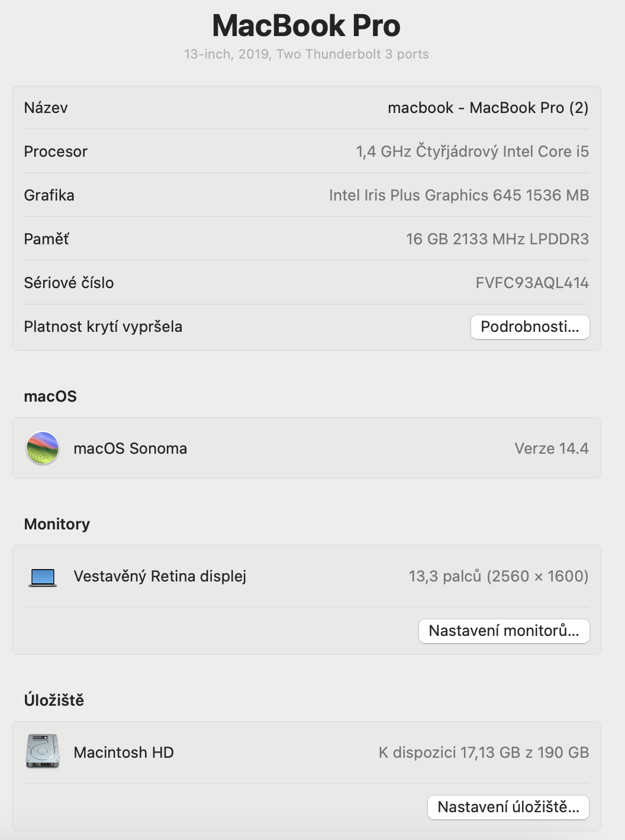
Task: Click the Vestavěný Retina displej label
Action: pos(160,576)
